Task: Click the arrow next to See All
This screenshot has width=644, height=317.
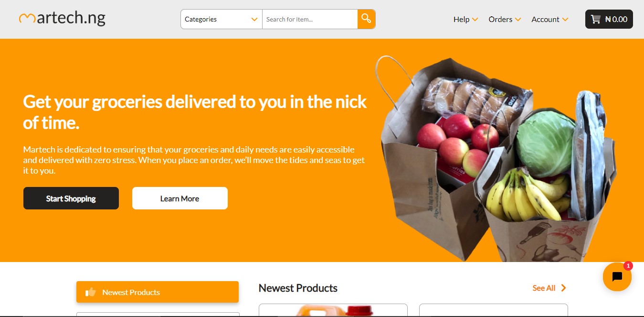Action: [564, 288]
